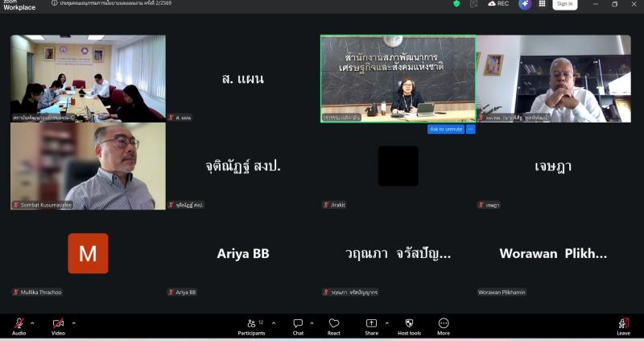
Task: Select the conference room video tile
Action: pos(89,78)
